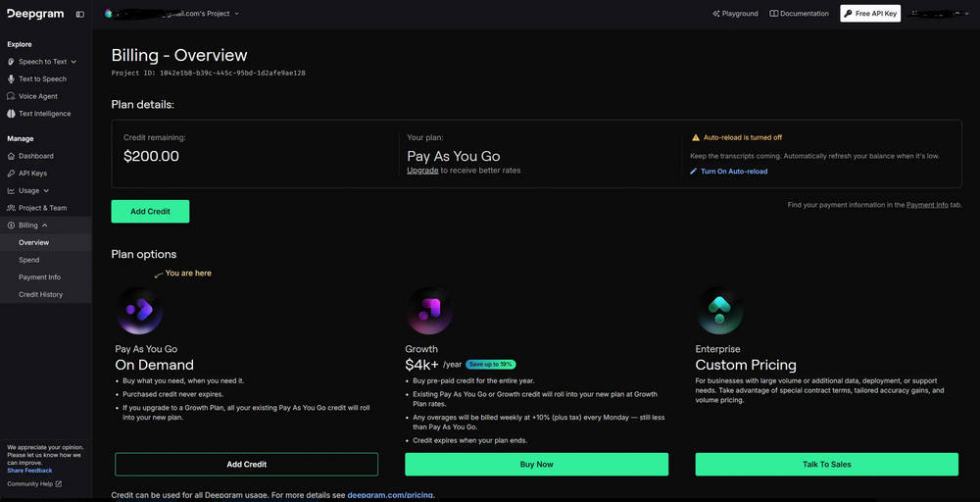Open Community Help
This screenshot has width=980, height=502.
pos(30,484)
